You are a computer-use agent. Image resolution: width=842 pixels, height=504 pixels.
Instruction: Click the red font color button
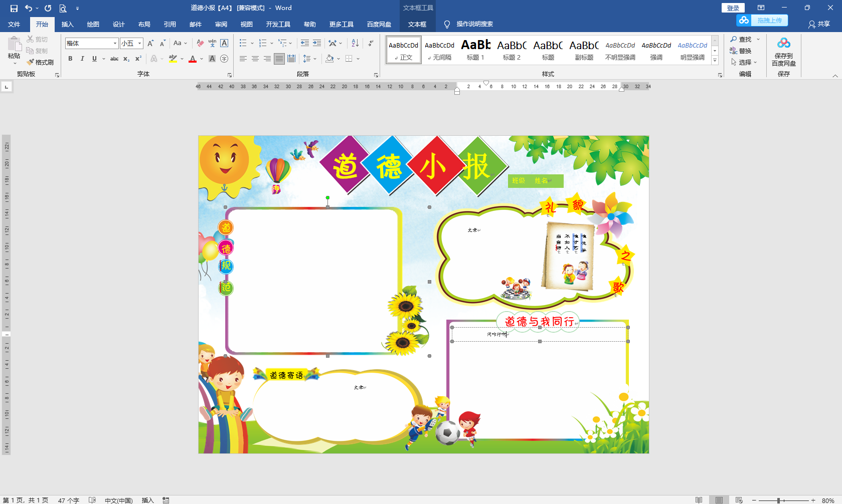193,59
